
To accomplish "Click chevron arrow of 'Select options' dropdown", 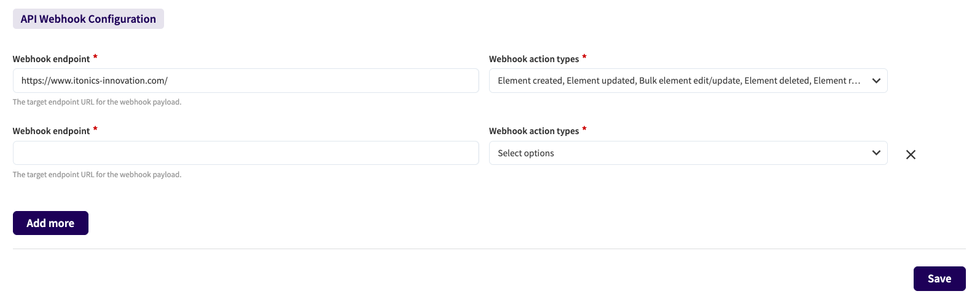I will pos(876,153).
